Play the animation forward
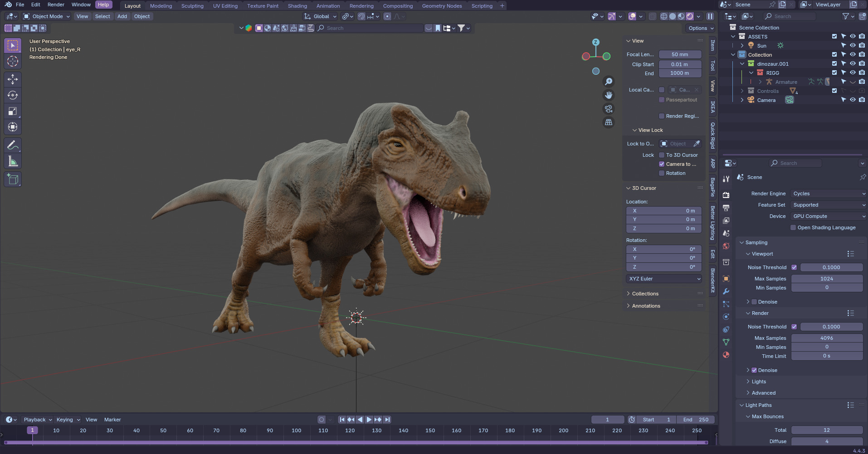 369,420
